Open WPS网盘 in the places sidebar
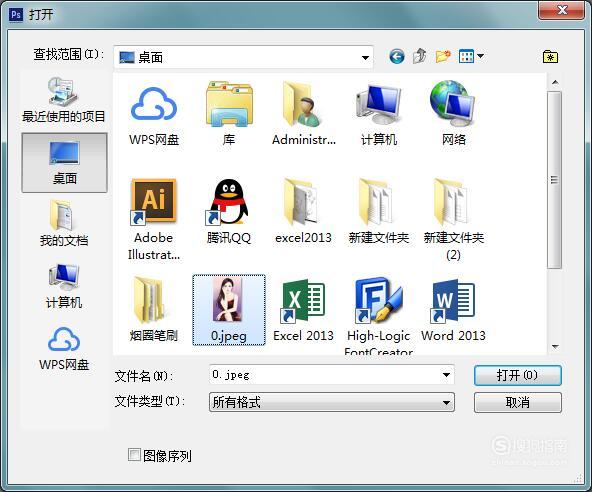This screenshot has width=592, height=492. 64,348
